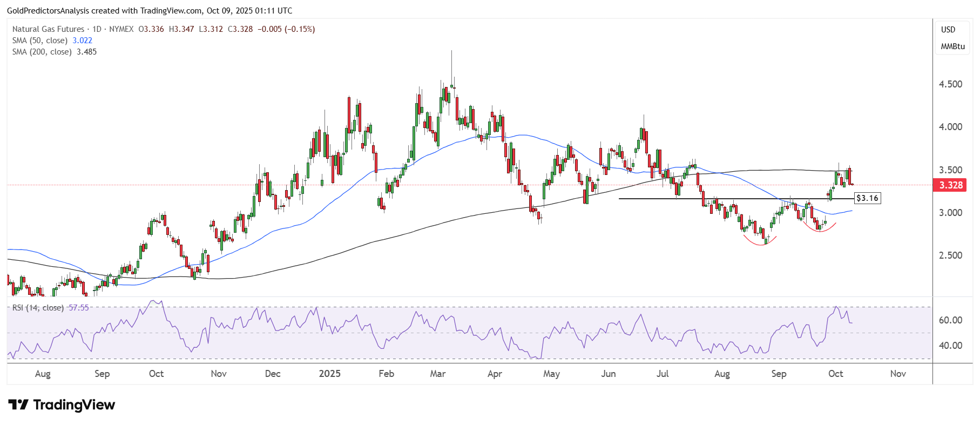Open the MMBtu unit selector
Image resolution: width=980 pixels, height=425 pixels.
952,46
